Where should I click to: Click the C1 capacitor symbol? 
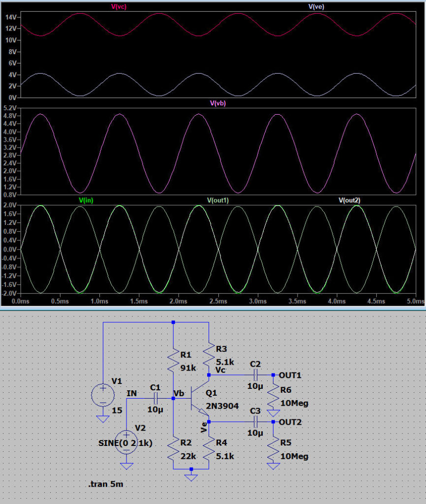click(x=155, y=399)
